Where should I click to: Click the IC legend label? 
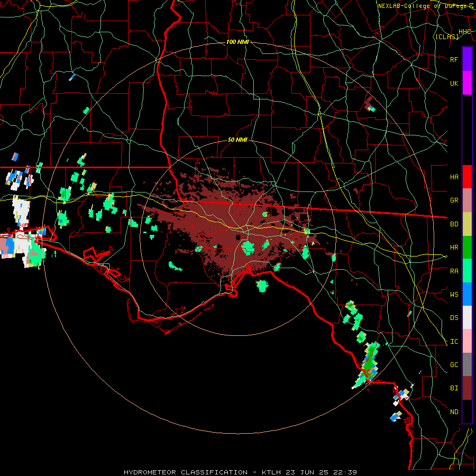(x=454, y=342)
